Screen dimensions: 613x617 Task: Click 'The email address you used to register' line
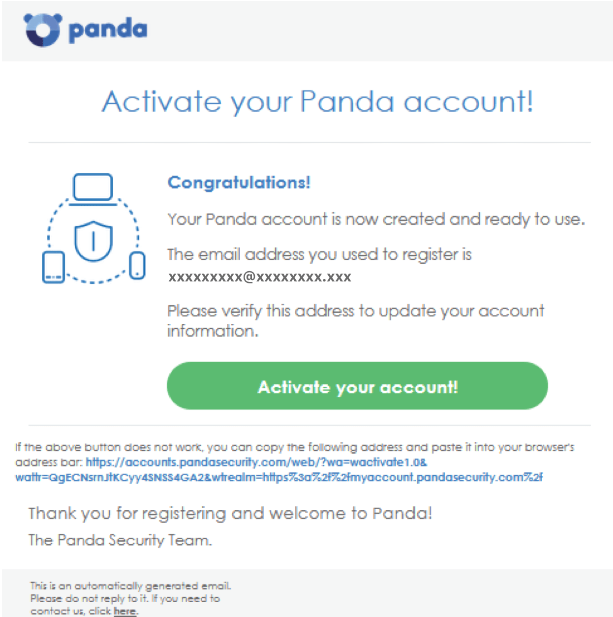point(319,255)
